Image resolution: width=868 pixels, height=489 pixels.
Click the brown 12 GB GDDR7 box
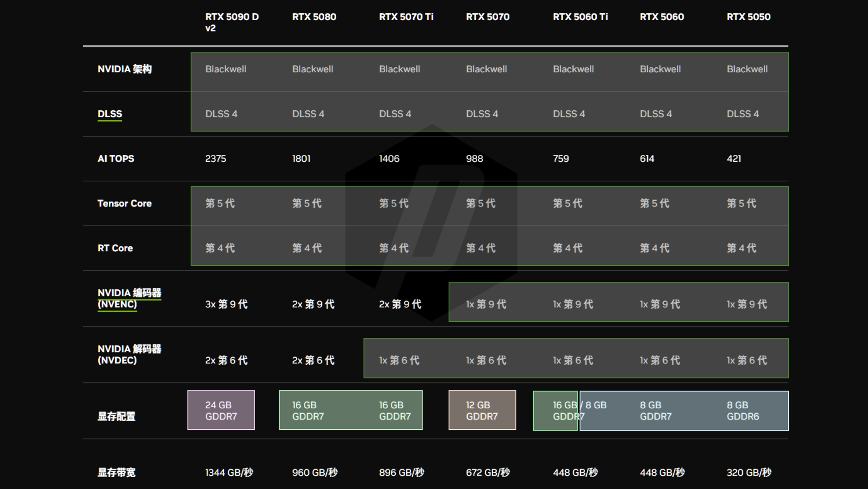pyautogui.click(x=482, y=410)
